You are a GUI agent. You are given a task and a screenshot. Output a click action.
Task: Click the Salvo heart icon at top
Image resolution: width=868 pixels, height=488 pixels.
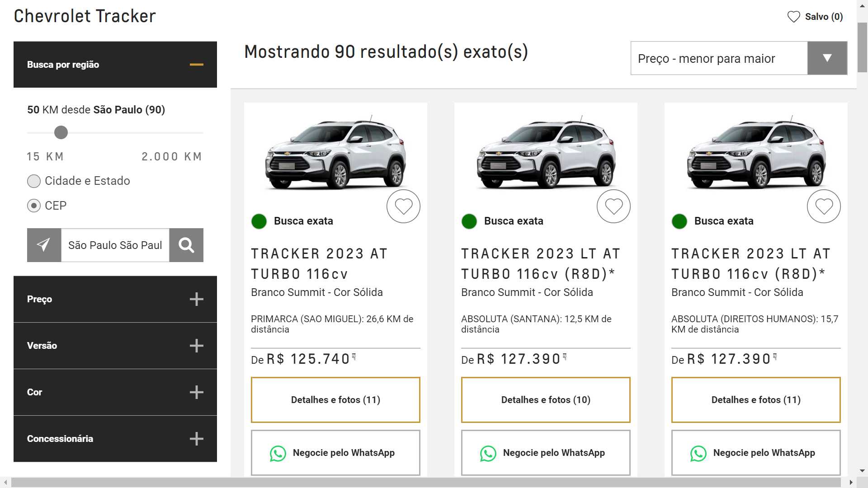tap(793, 17)
